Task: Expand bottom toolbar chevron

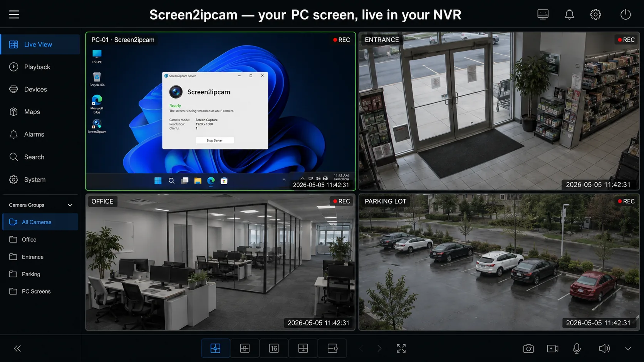Action: pyautogui.click(x=628, y=349)
